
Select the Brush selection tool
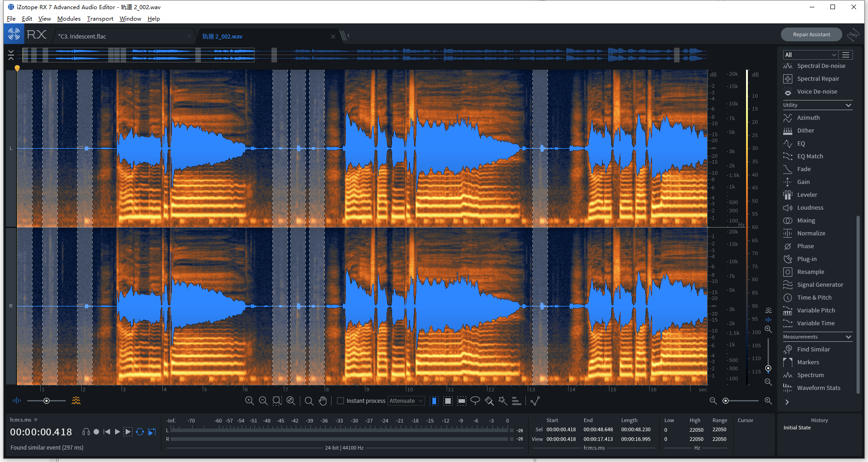click(489, 401)
